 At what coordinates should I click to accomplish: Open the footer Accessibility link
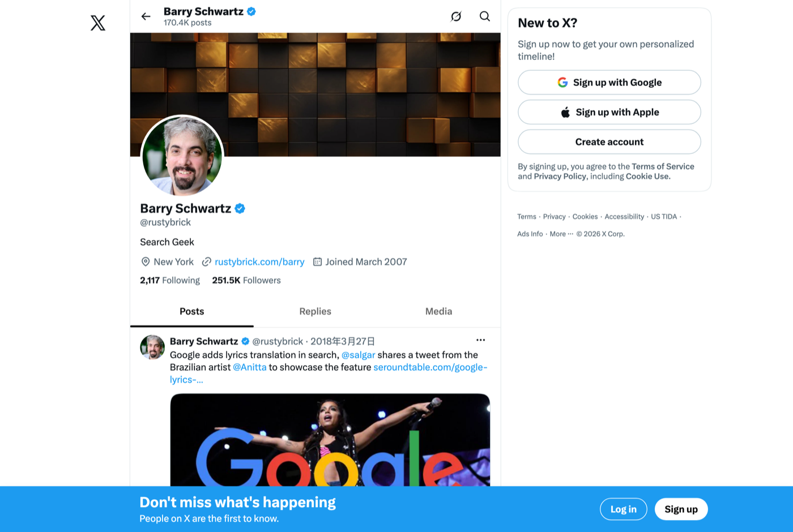click(x=624, y=217)
